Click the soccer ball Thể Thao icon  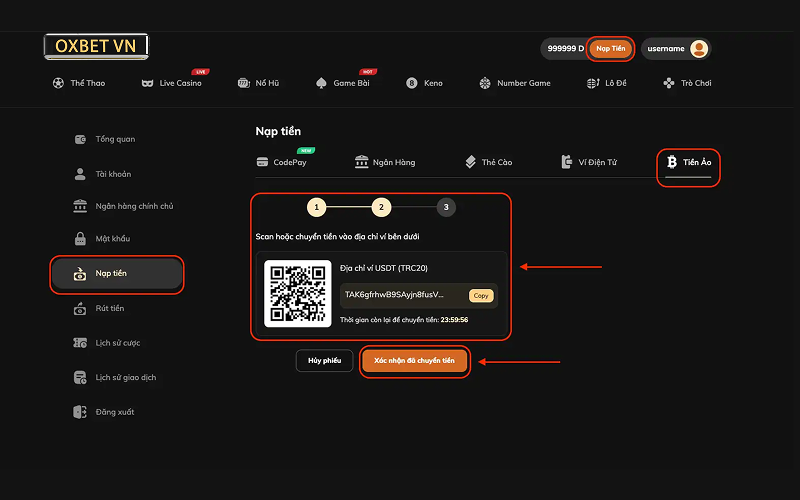coord(58,83)
